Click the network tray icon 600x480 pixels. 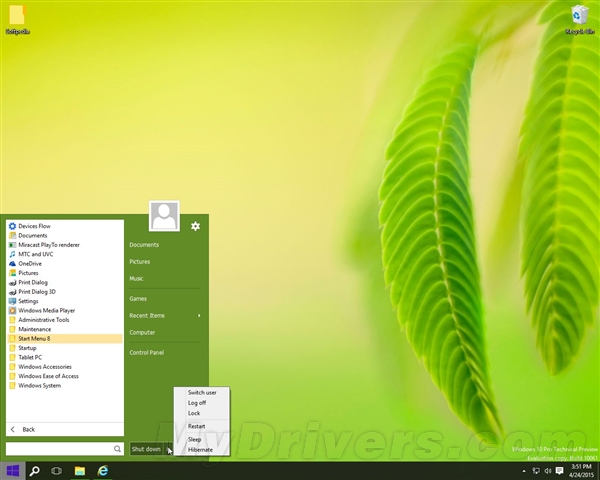coord(536,471)
